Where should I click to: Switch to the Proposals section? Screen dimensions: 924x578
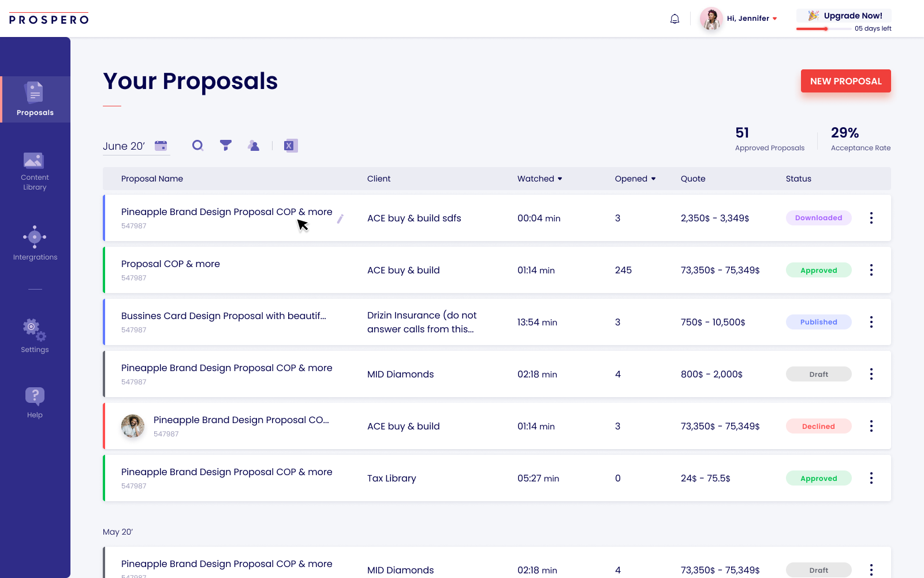point(35,98)
